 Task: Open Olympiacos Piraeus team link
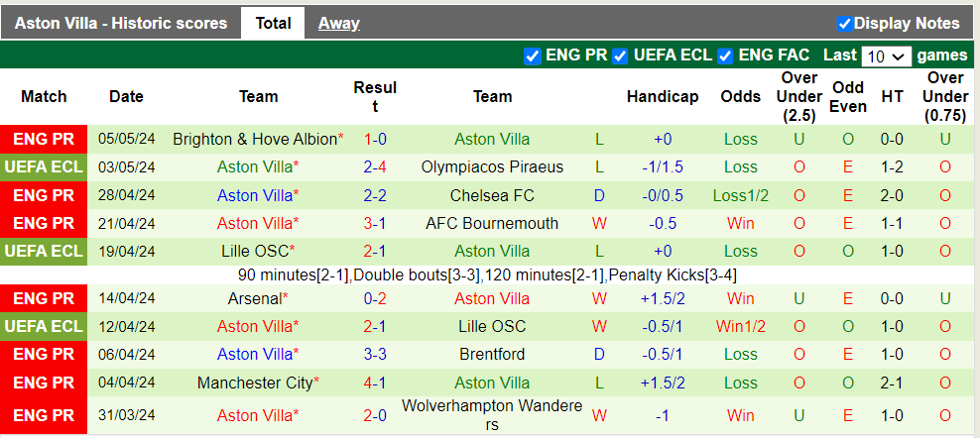492,167
